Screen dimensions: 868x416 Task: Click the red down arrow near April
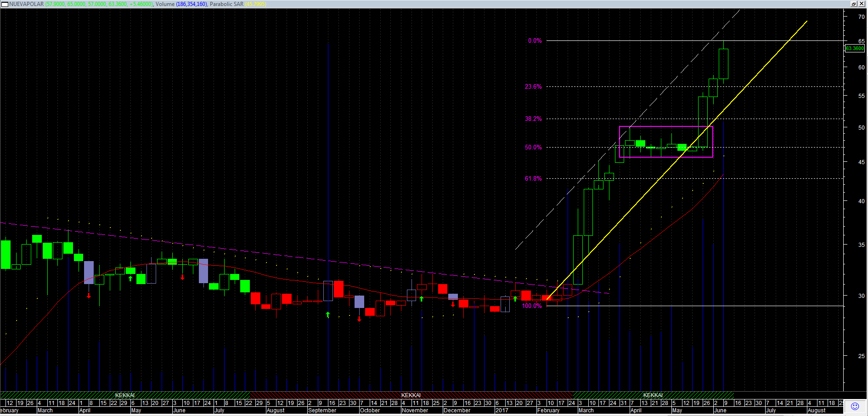[x=89, y=296]
